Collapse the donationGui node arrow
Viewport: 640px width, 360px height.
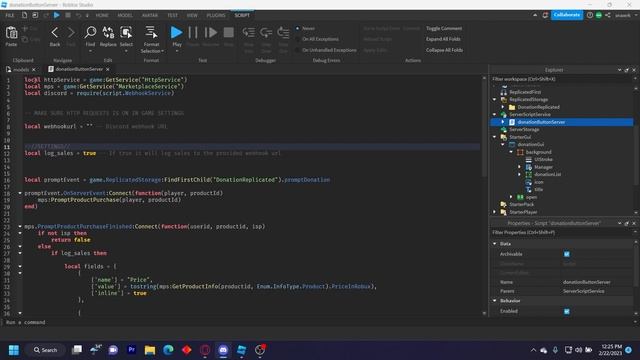click(x=503, y=144)
